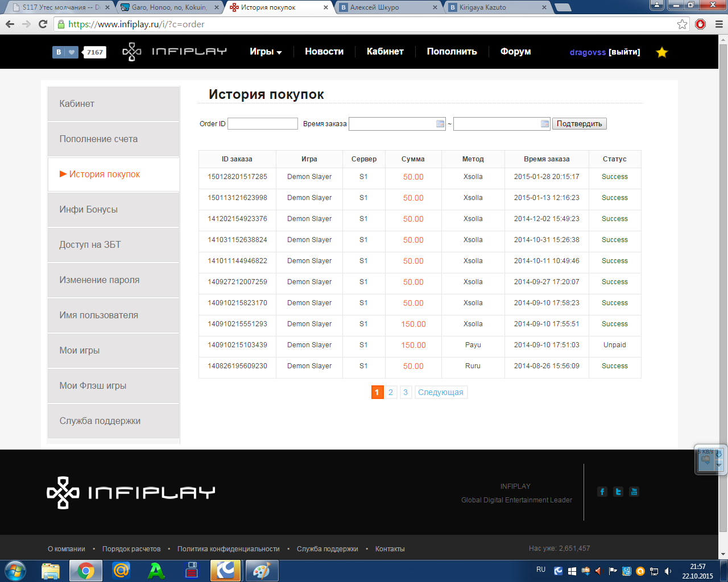The image size is (728, 582).
Task: Select Служба поддержки in sidebar
Action: pyautogui.click(x=114, y=421)
